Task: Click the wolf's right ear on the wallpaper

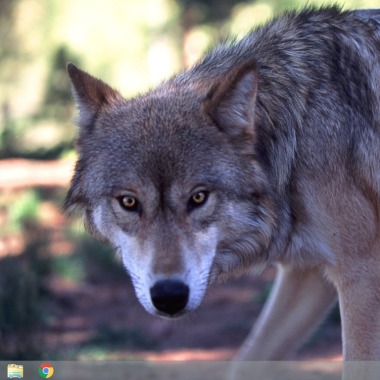Action: (x=233, y=100)
